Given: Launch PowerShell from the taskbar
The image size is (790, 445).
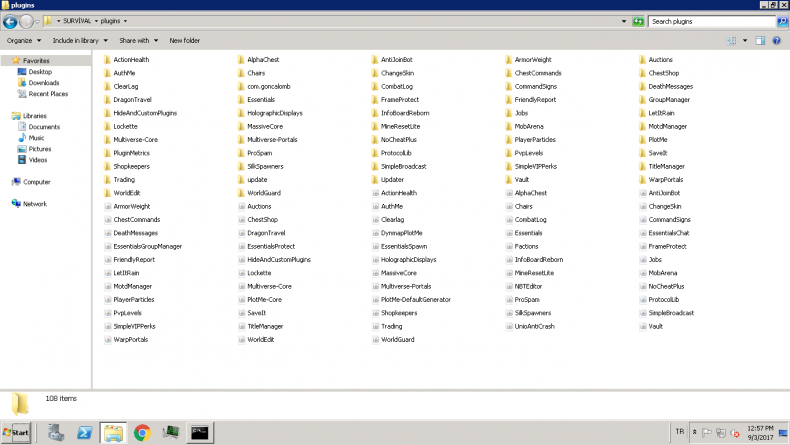Looking at the screenshot, I should [x=84, y=432].
